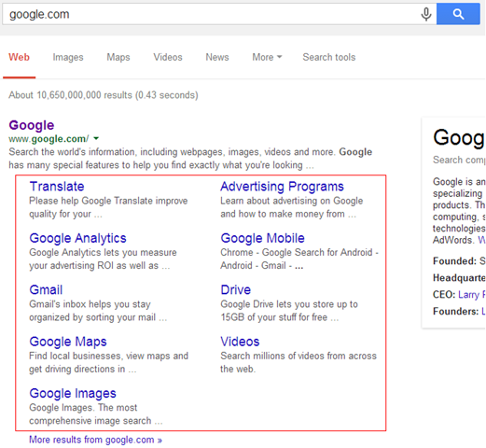Open the Translate sitelink
Screen dimensions: 486x448
pos(57,187)
